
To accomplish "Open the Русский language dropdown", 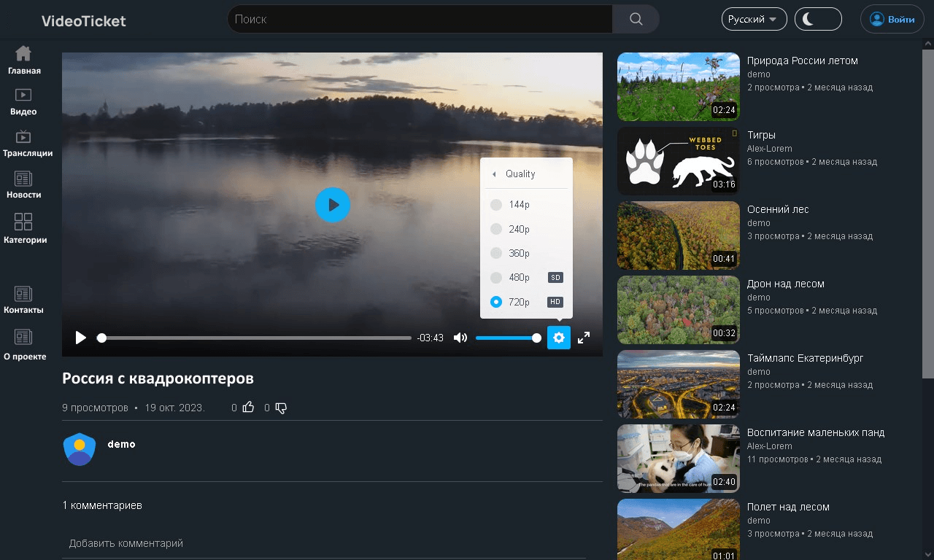I will 754,19.
